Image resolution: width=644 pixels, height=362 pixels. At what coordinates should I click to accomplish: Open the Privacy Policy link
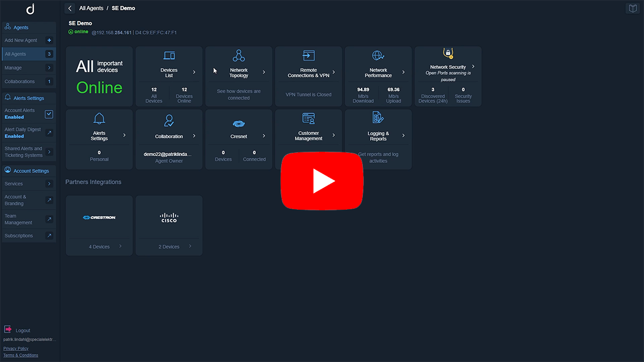16,348
